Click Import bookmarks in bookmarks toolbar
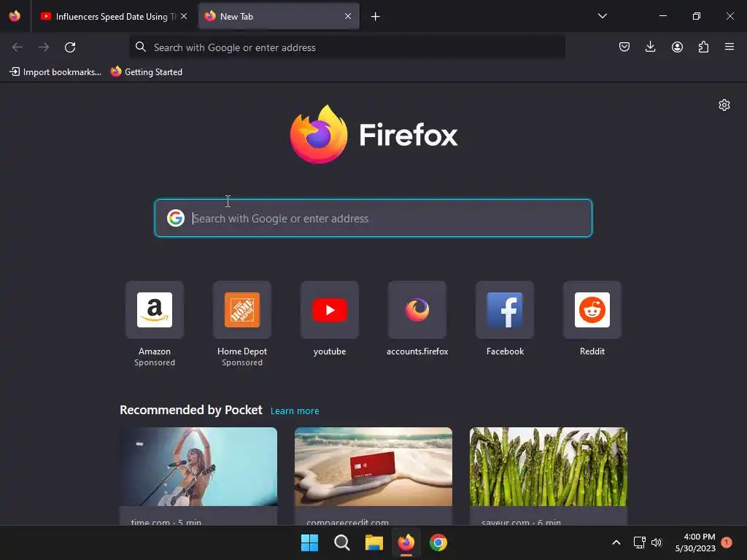The width and height of the screenshot is (747, 560). click(55, 72)
